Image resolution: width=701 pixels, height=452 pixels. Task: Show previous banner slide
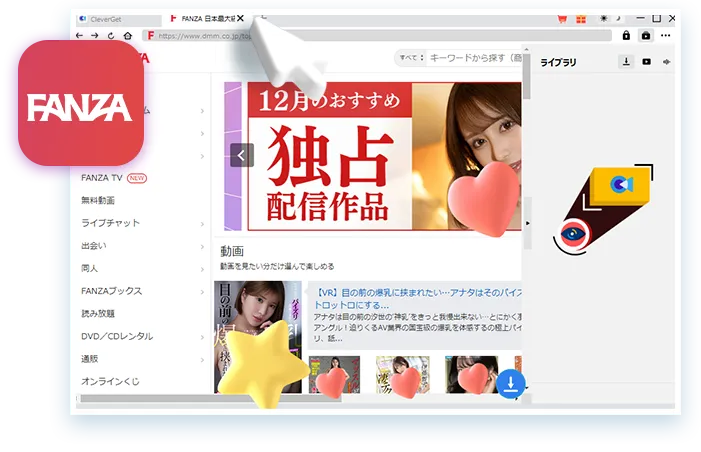[x=242, y=155]
